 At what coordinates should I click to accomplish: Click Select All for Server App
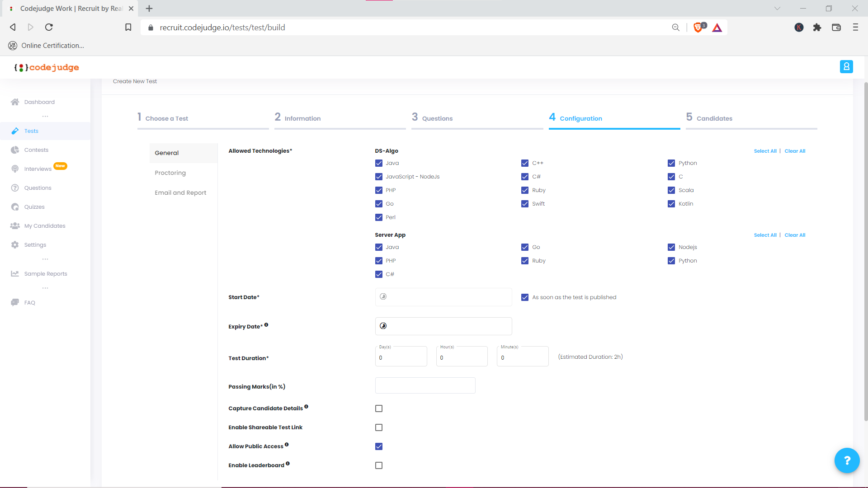pos(764,235)
